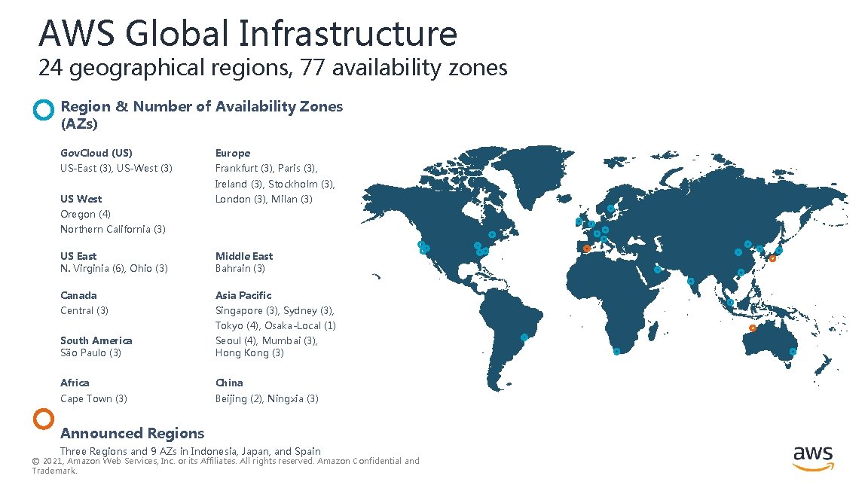
Task: Click the 'N. Virginia (6), Ohio (3)' line
Action: 114,268
